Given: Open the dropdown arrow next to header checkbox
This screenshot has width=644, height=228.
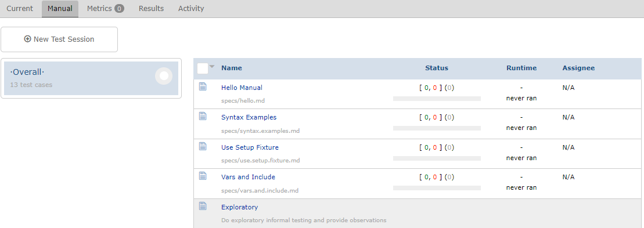Looking at the screenshot, I should pyautogui.click(x=212, y=67).
